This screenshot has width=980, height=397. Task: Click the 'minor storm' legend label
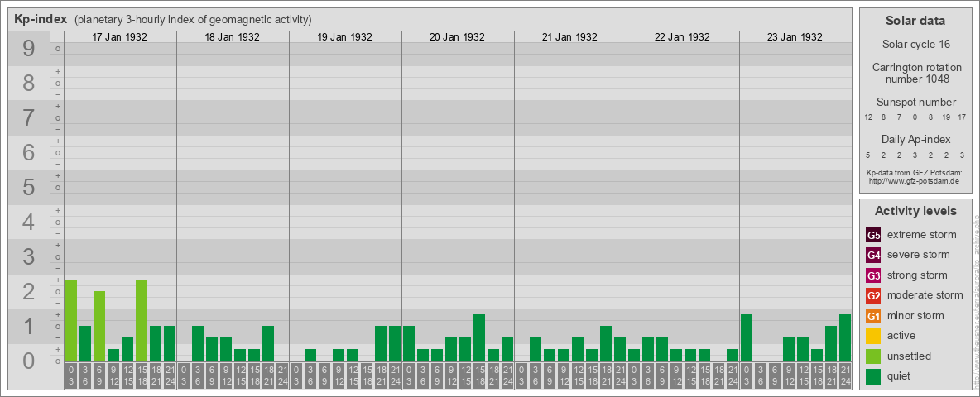click(x=915, y=315)
